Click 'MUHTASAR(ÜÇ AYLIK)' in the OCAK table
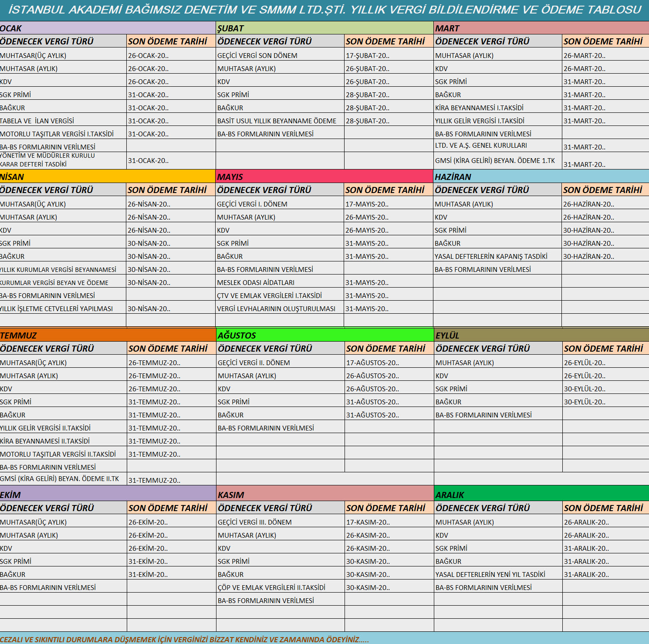 (63, 54)
